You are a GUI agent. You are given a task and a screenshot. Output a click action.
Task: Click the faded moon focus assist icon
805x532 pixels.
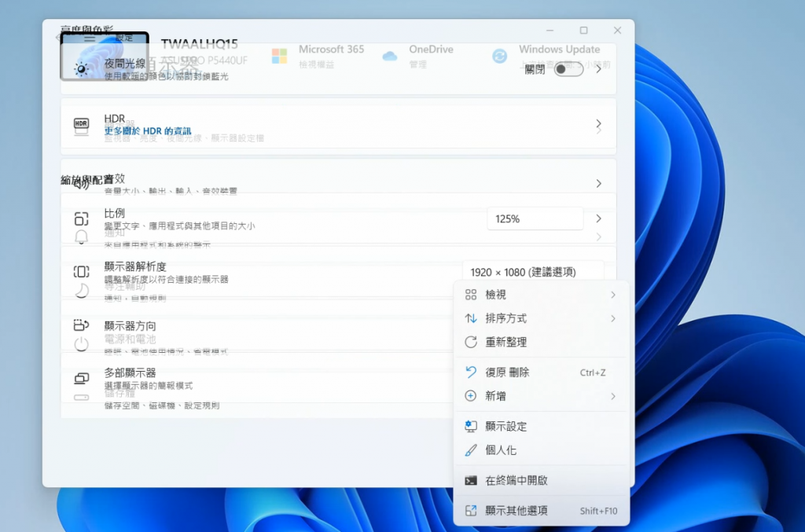[81, 291]
